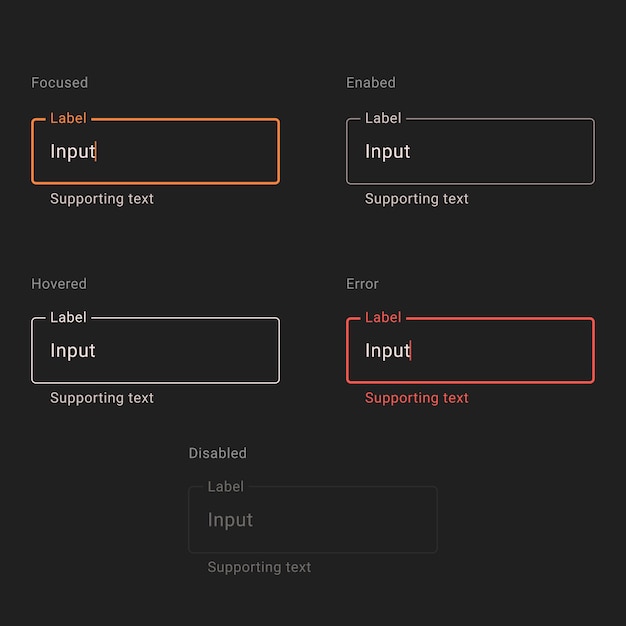Click Supporting text below the Enabled field
The width and height of the screenshot is (626, 626).
[417, 199]
